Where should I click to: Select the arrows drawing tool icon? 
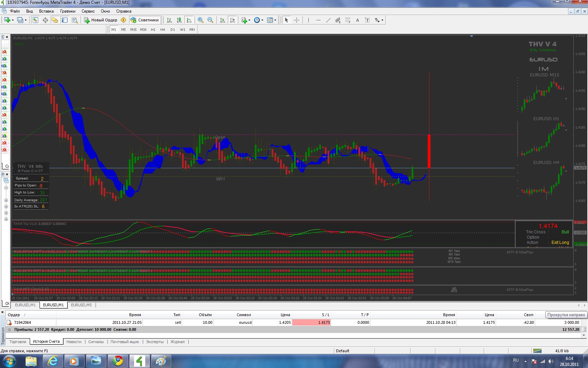[x=377, y=20]
